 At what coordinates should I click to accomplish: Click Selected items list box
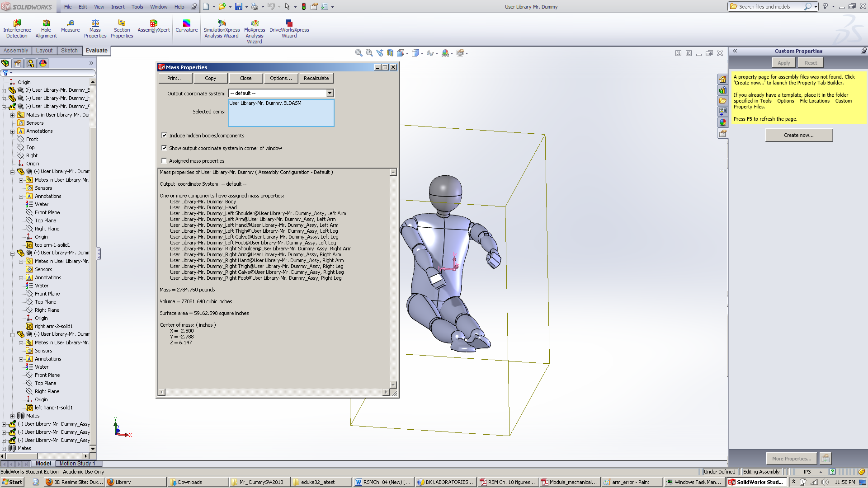click(281, 113)
